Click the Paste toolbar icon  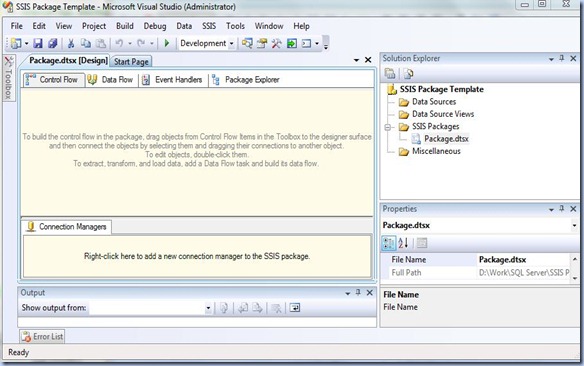coord(101,44)
